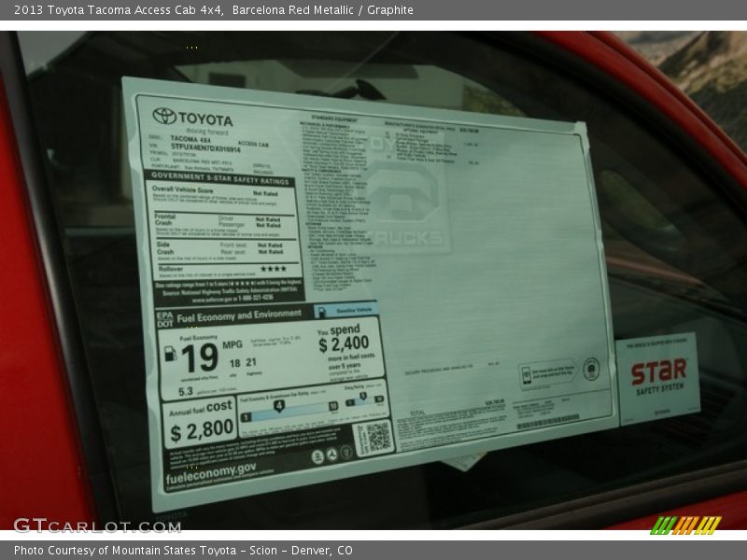Click the gas pump icon beside 19 MPG
The image size is (747, 560).
click(x=170, y=354)
